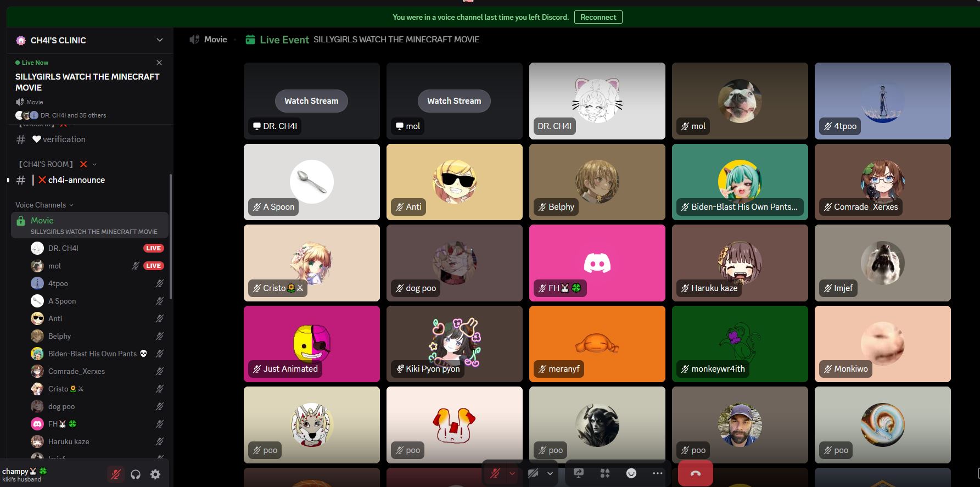
Task: Click Just Animated's yellow-pink face avatar
Action: click(312, 344)
